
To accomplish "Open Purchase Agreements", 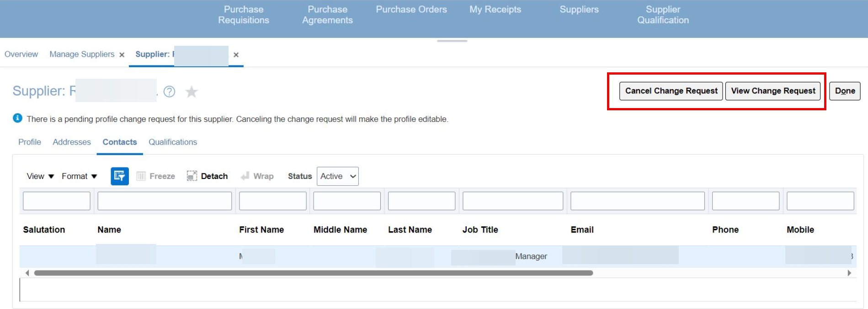I will point(327,15).
